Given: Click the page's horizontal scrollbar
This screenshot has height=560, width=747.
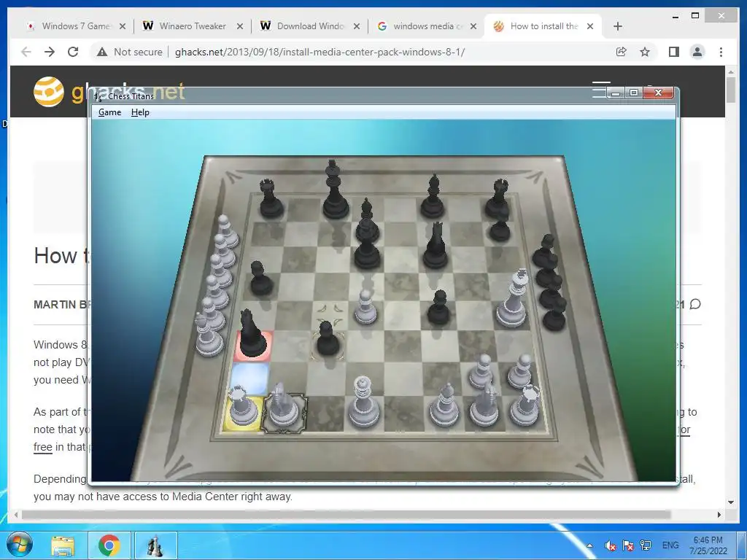Looking at the screenshot, I should pyautogui.click(x=347, y=515).
